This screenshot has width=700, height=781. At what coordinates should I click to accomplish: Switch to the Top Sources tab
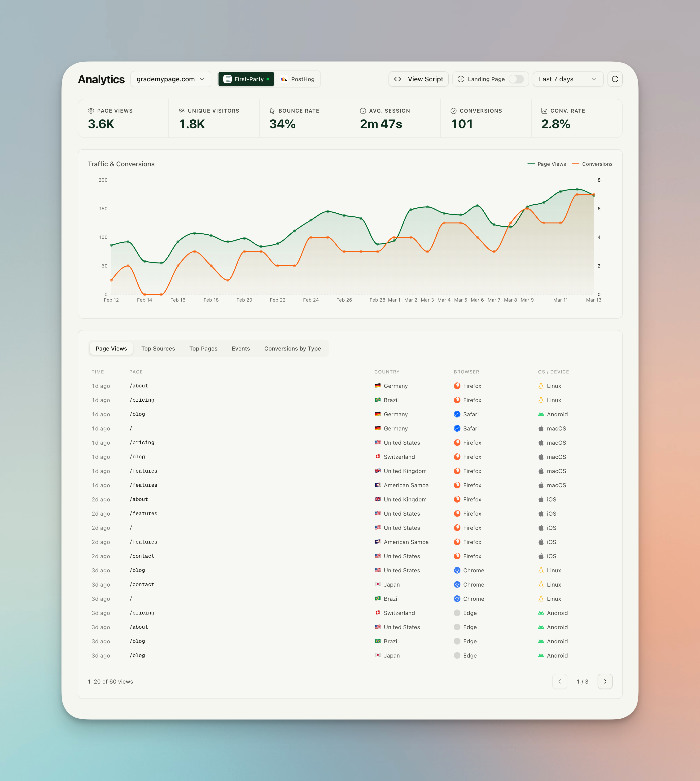158,349
